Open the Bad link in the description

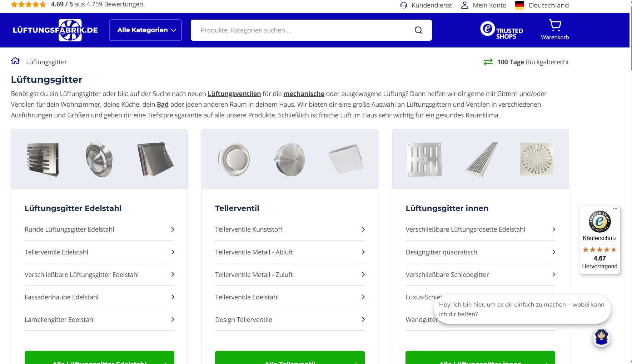coord(163,105)
